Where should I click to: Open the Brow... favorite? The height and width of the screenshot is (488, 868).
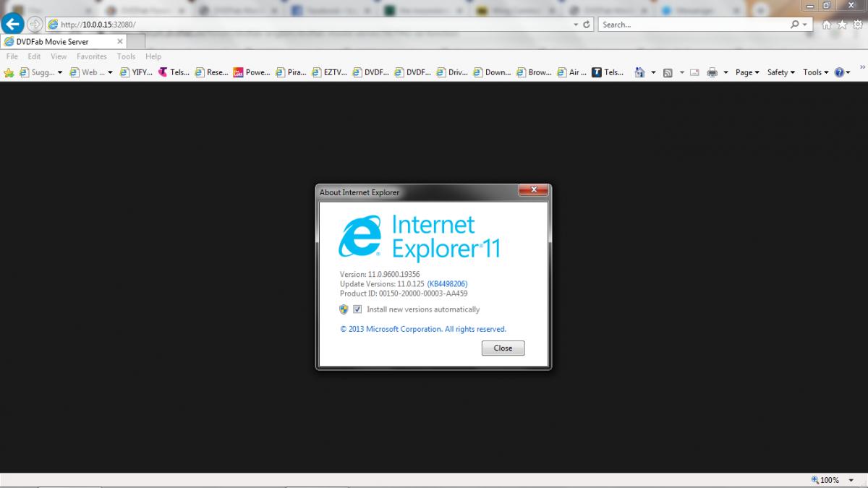(534, 72)
